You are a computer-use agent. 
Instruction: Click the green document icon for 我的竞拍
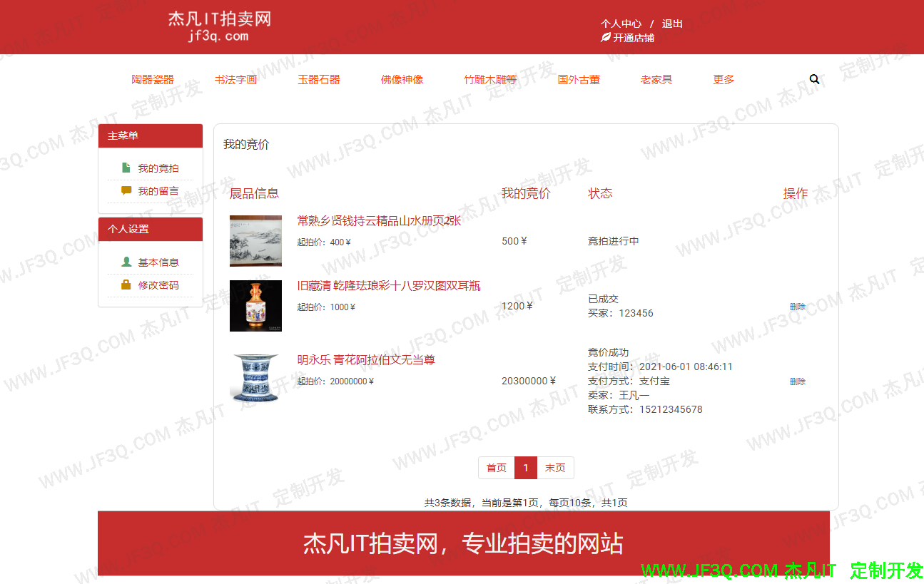click(x=126, y=168)
